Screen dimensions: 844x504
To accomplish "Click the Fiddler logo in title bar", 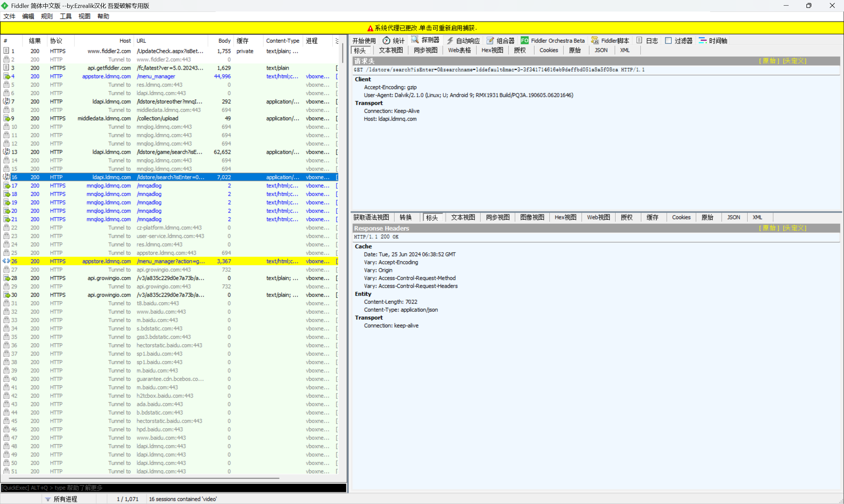I will click(x=5, y=5).
